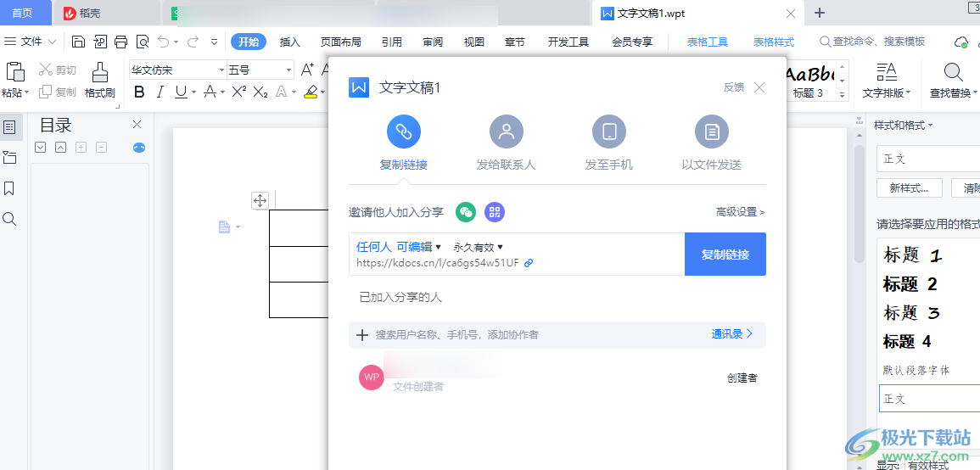Screen dimensions: 980x470
Task: Select the 发至手机 share option icon
Action: [608, 131]
